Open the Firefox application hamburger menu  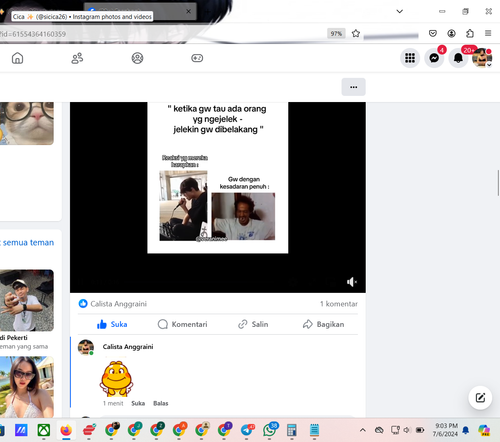point(488,33)
